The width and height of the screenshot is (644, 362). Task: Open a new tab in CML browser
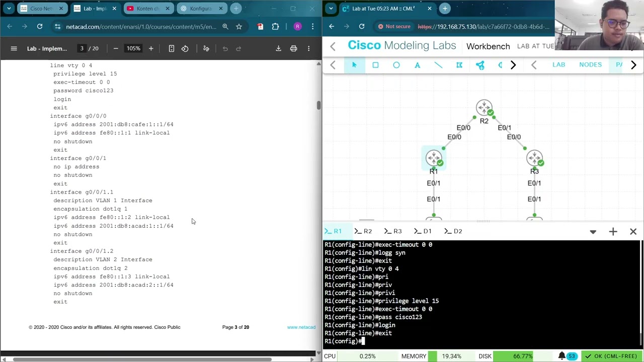point(445,9)
